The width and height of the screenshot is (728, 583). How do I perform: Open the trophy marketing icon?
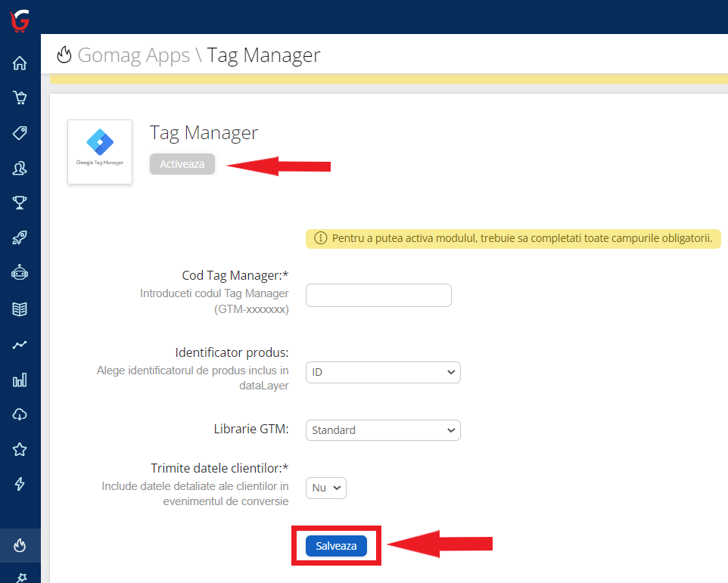click(x=20, y=202)
